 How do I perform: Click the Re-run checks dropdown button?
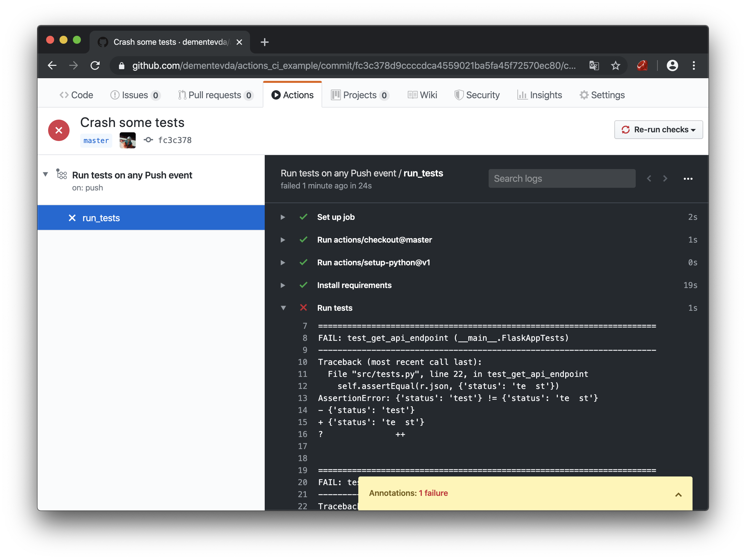coord(658,129)
